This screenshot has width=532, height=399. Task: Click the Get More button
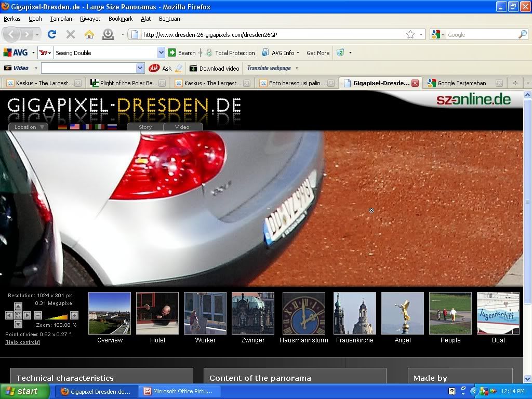point(318,52)
